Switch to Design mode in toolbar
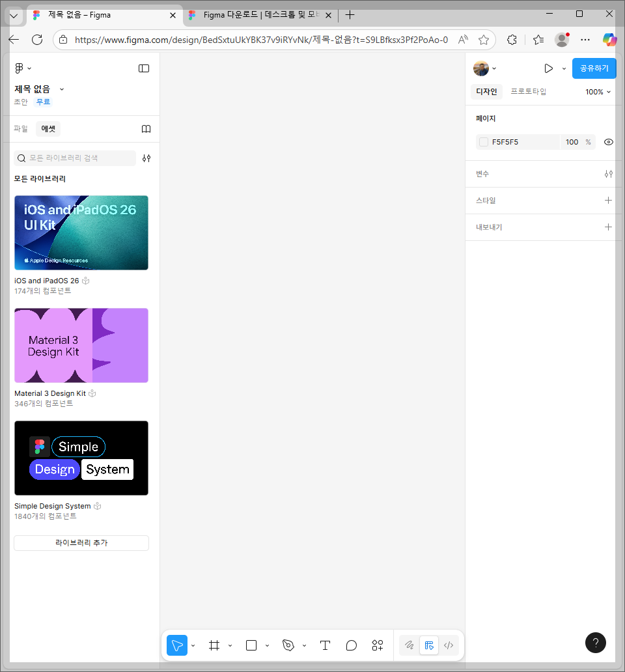This screenshot has height=672, width=625. 429,645
